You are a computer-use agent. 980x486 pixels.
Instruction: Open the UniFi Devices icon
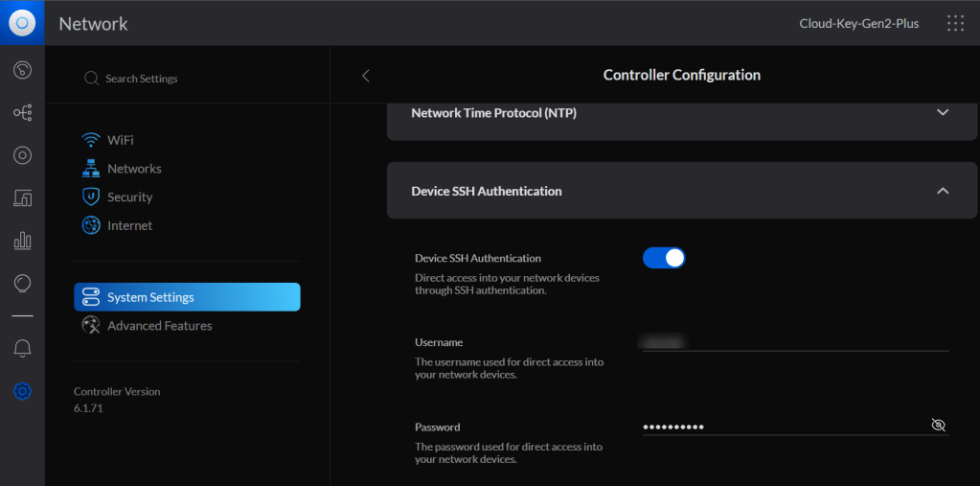22,155
